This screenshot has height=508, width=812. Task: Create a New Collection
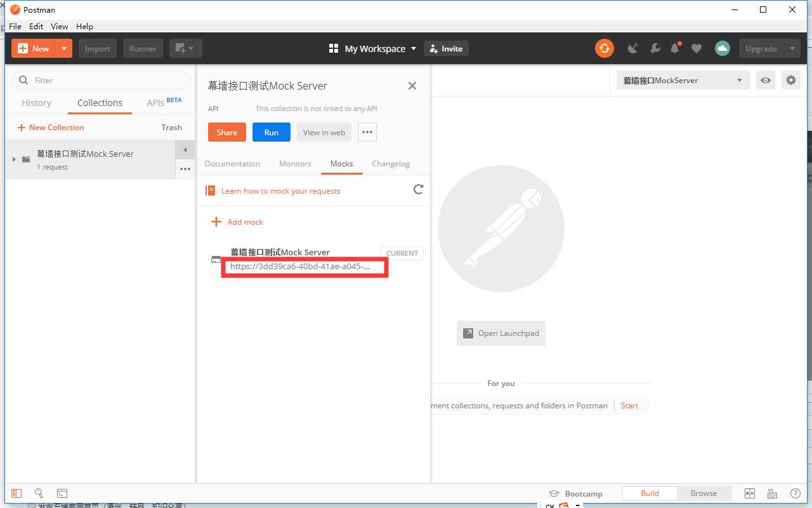[x=51, y=128]
